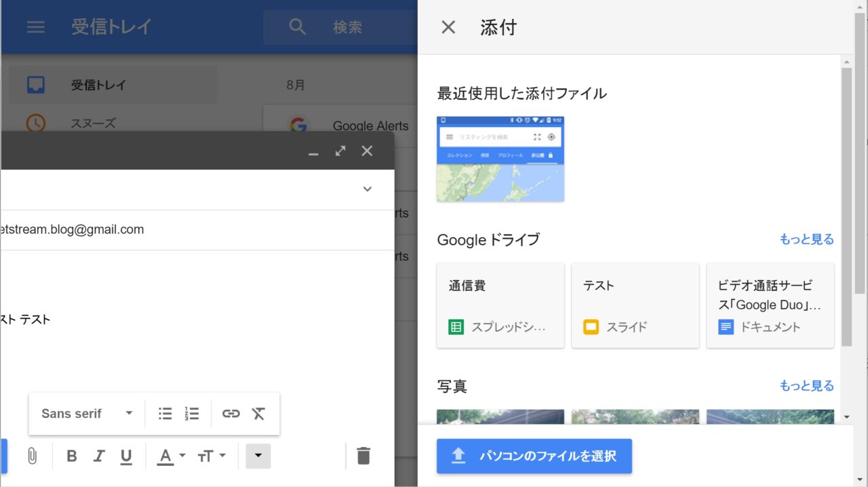The width and height of the screenshot is (868, 487).
Task: Click the remove formatting icon
Action: pos(258,414)
